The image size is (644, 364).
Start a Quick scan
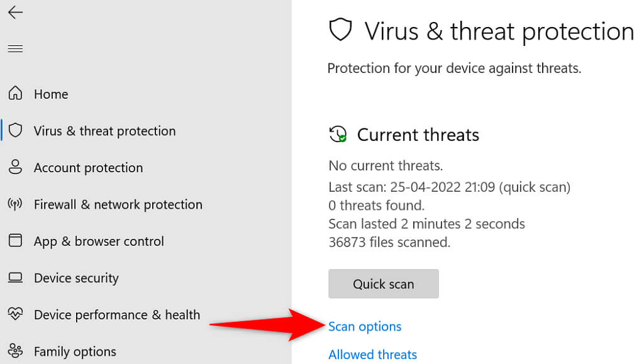383,284
